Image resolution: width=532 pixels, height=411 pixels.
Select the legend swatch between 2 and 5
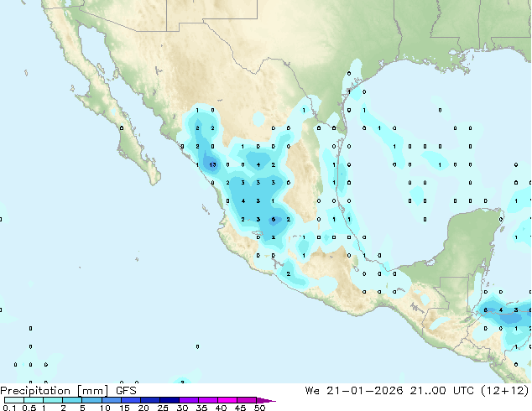point(72,400)
